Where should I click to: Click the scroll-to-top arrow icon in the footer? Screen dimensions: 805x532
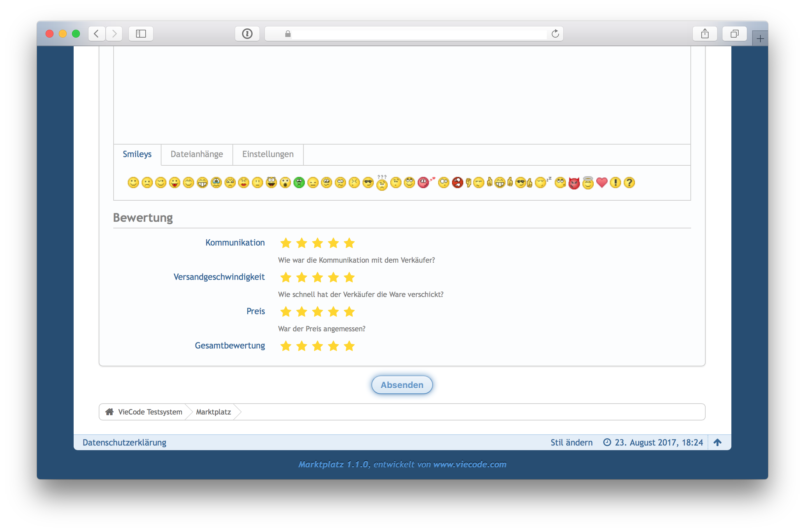[717, 443]
